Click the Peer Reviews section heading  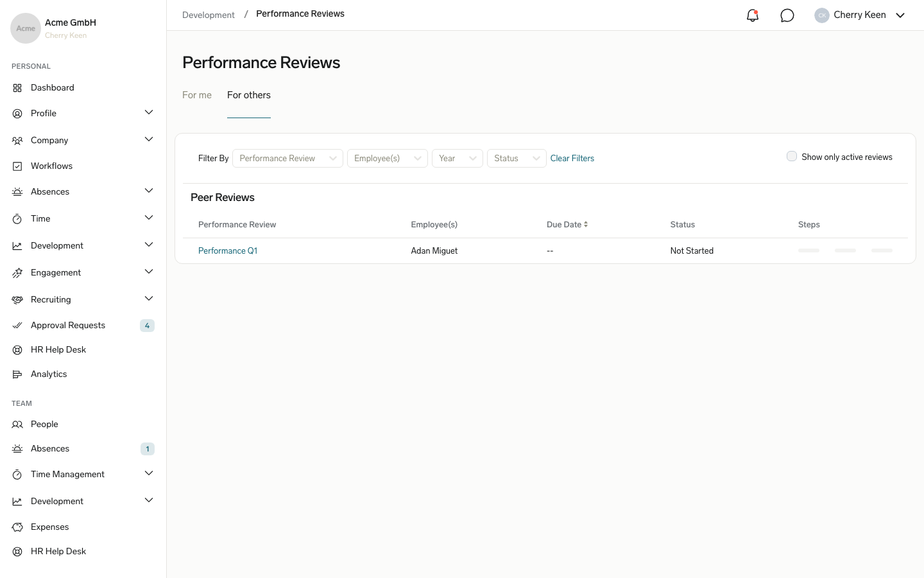click(x=223, y=198)
